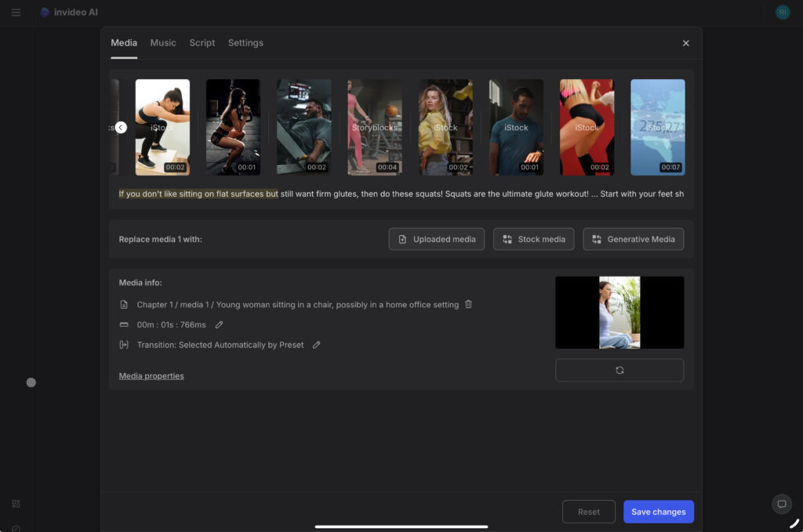Viewport: 803px width, 532px height.
Task: Edit the transition setting pencil icon
Action: pyautogui.click(x=317, y=345)
